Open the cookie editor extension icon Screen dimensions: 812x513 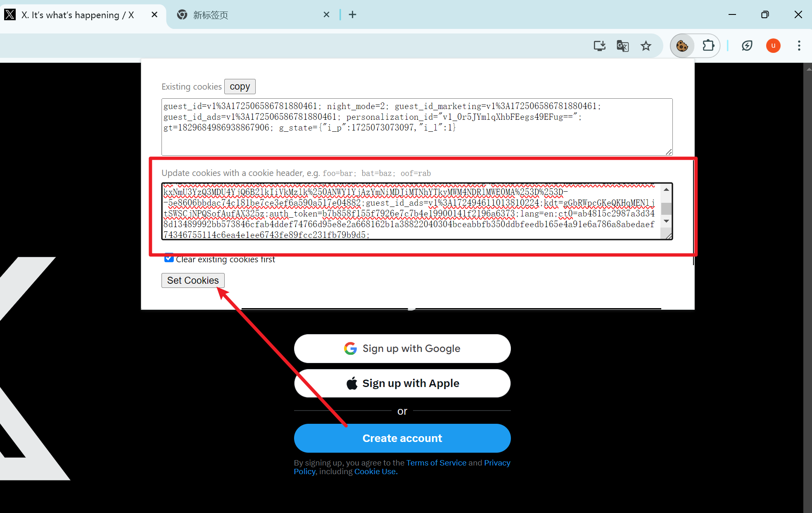click(682, 45)
